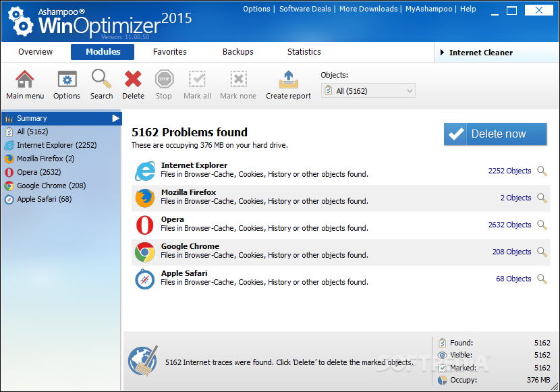
Task: Inspect Opera objects with magnifier
Action: [542, 225]
